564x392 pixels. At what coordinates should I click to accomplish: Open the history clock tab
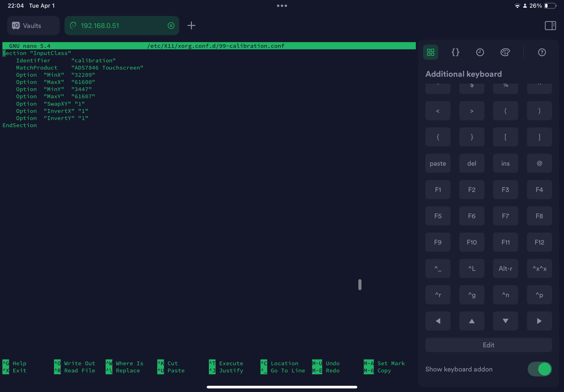pos(480,52)
